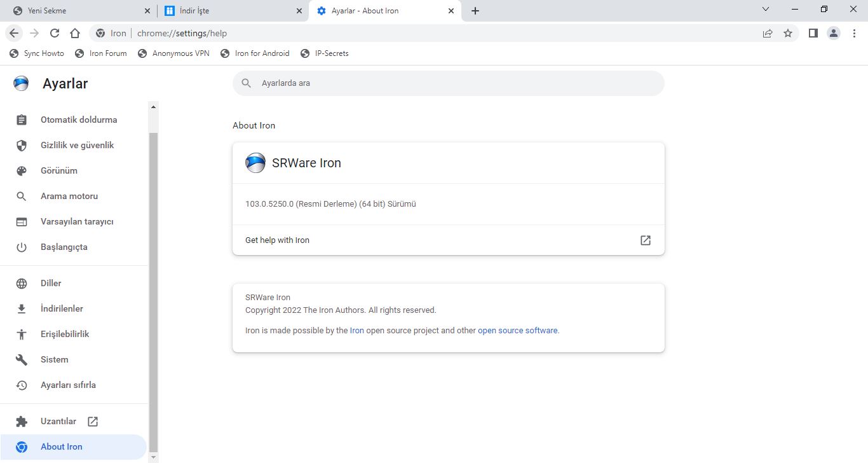
Task: Open the Anonymous VPN bookmark
Action: (x=173, y=53)
